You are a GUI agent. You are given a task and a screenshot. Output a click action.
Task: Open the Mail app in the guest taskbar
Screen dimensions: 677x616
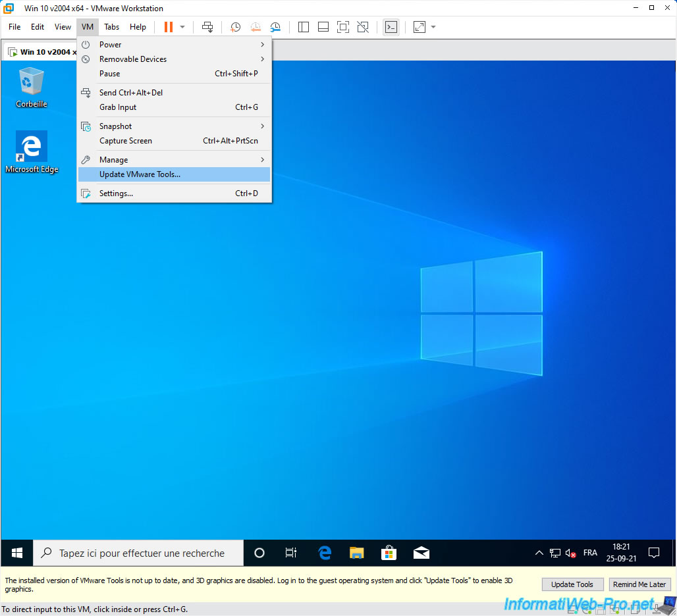tap(421, 553)
